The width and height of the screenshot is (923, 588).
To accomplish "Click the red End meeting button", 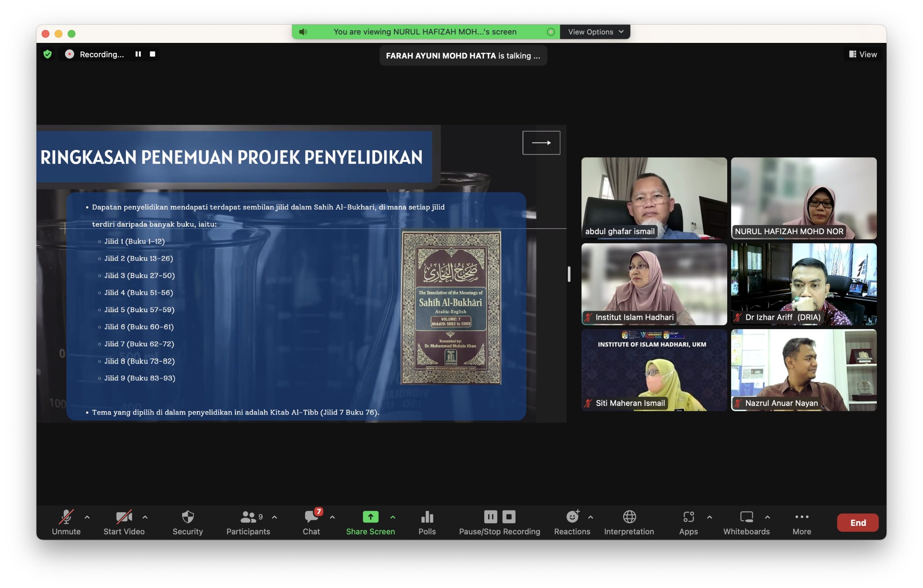I will pos(857,522).
